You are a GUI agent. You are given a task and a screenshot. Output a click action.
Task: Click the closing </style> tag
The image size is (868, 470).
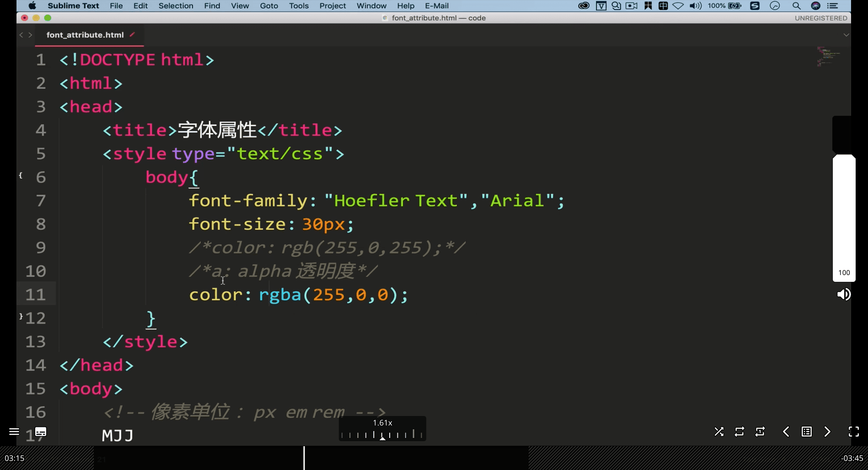click(145, 342)
